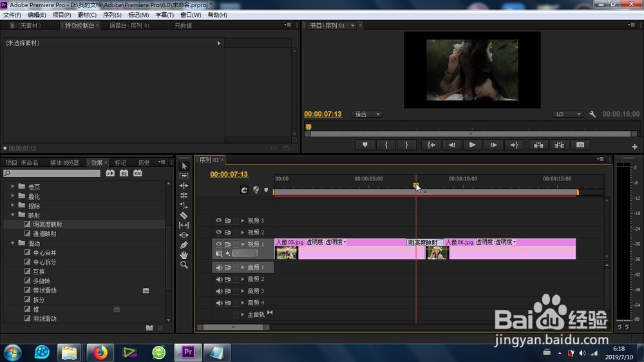Collapse the 映射 effects folder
The image size is (644, 362).
(x=12, y=215)
